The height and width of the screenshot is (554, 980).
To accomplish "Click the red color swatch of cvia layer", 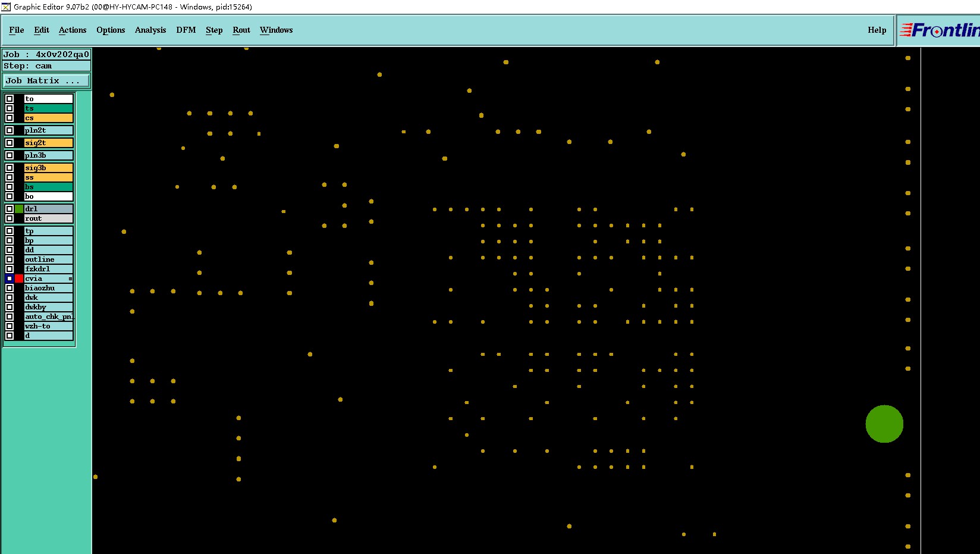I will pos(19,278).
